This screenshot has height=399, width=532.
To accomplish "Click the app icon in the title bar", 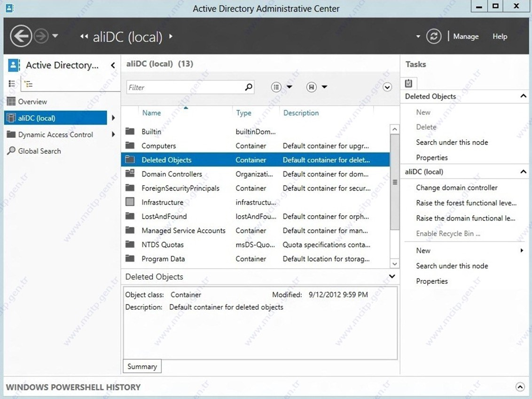I will pos(10,8).
